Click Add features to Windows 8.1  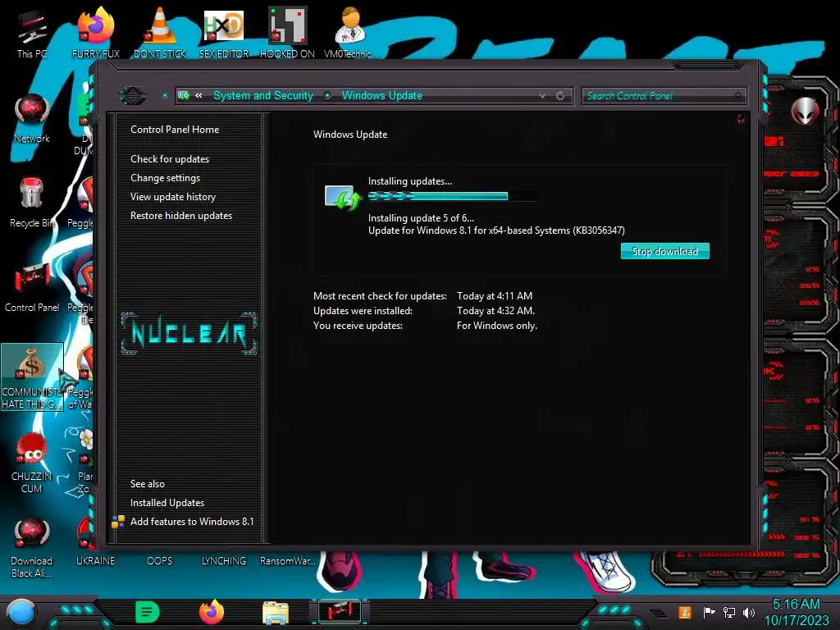pyautogui.click(x=192, y=521)
